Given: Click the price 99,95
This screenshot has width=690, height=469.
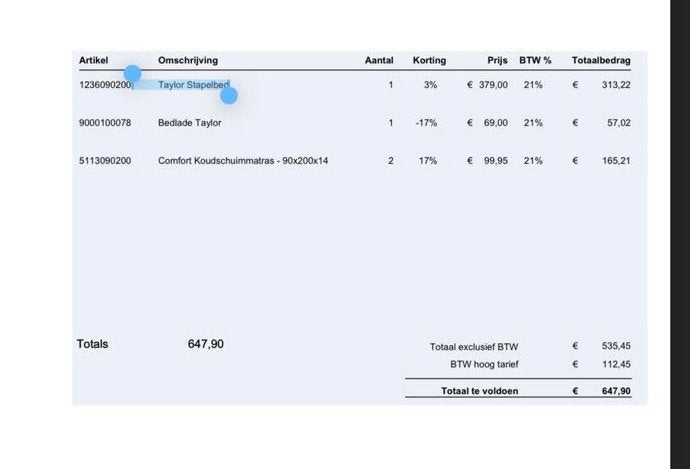Looking at the screenshot, I should click(496, 161).
